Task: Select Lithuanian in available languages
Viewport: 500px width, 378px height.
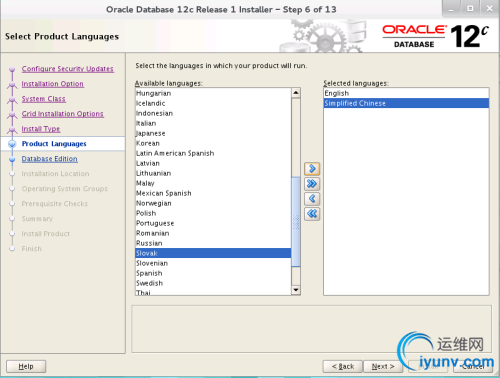Action: tap(213, 173)
